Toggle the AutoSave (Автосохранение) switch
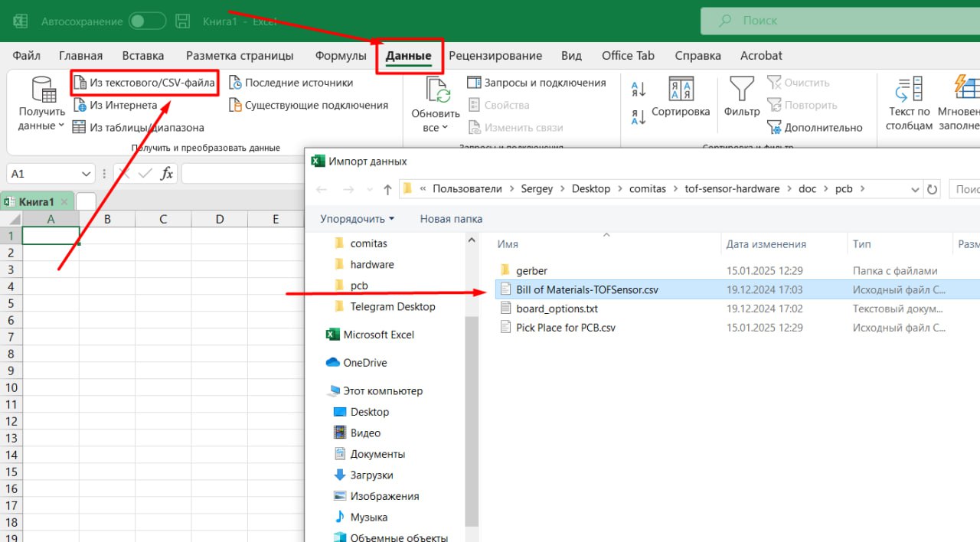The width and height of the screenshot is (980, 542). tap(146, 21)
